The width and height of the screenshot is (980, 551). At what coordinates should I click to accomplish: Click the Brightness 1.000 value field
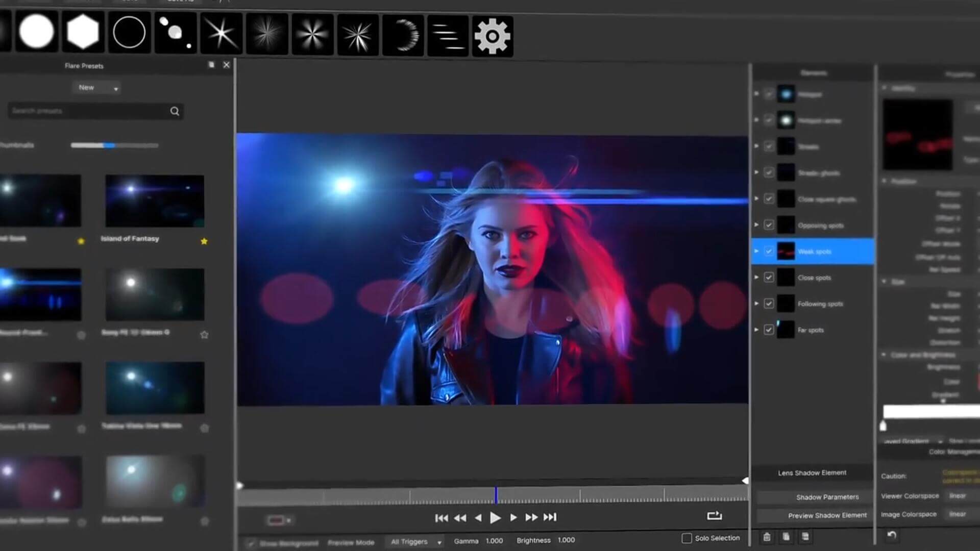[566, 540]
